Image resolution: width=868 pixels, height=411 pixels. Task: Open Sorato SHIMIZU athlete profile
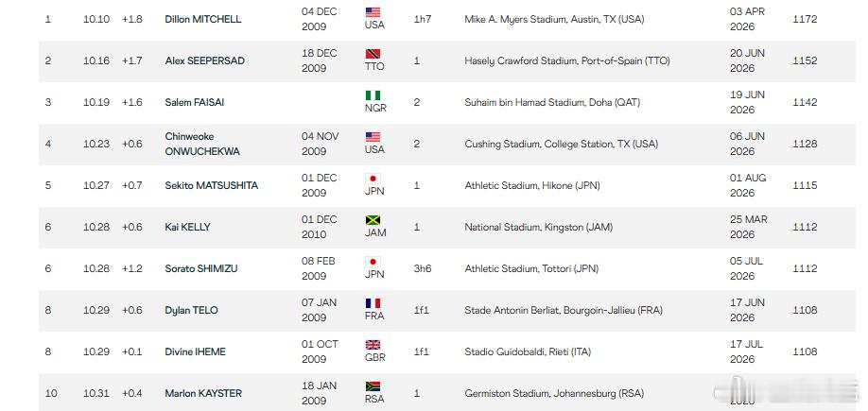[x=201, y=268]
